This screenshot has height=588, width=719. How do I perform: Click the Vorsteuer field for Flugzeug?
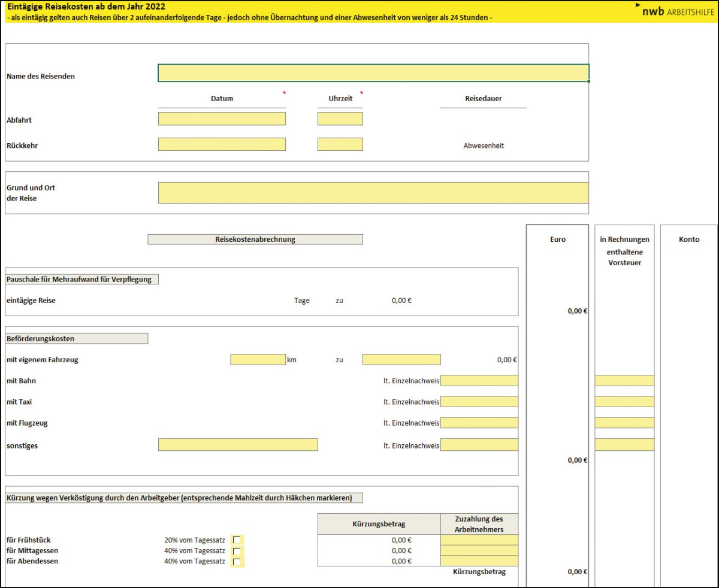point(624,423)
